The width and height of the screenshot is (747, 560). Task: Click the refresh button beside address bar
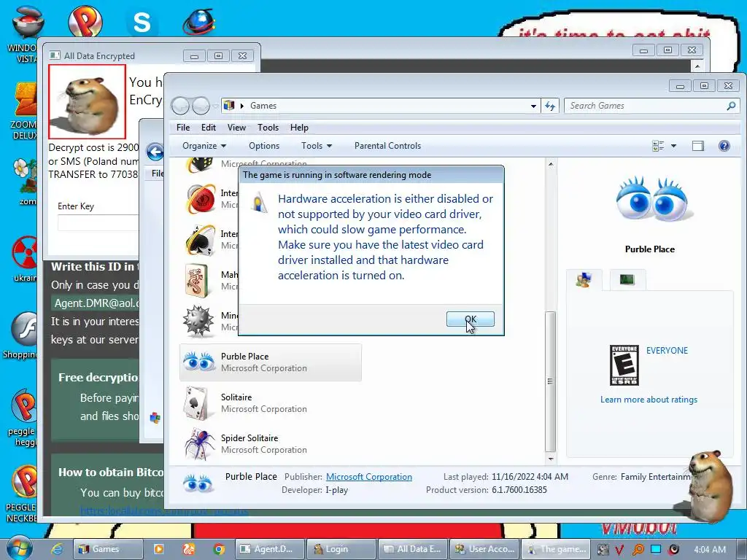(x=550, y=106)
